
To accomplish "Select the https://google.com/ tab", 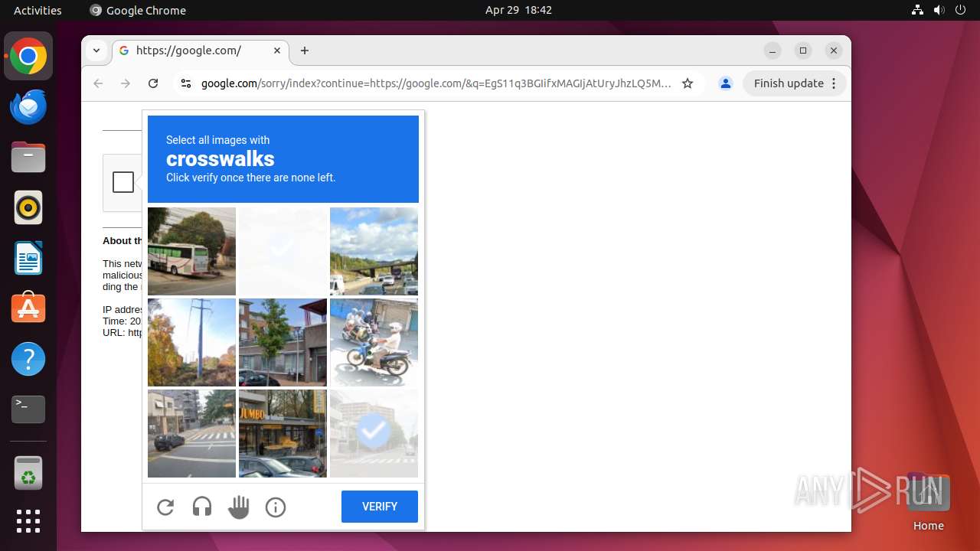I will click(x=201, y=51).
